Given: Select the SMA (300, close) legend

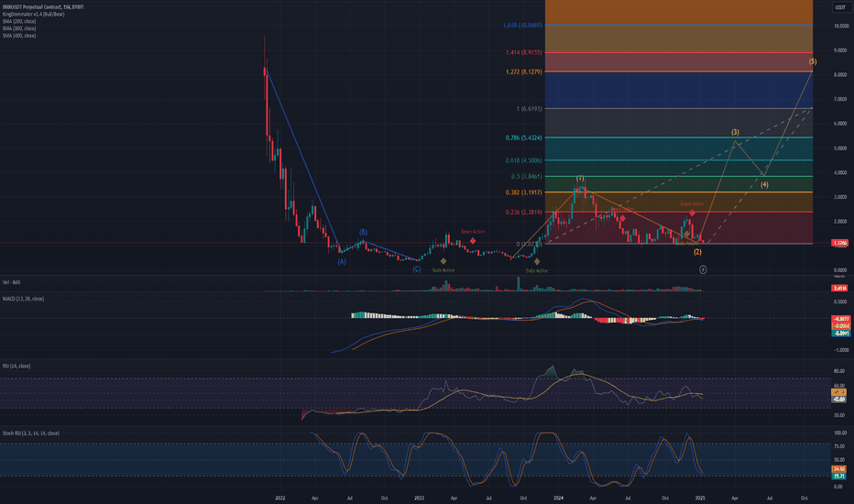Looking at the screenshot, I should pos(19,28).
